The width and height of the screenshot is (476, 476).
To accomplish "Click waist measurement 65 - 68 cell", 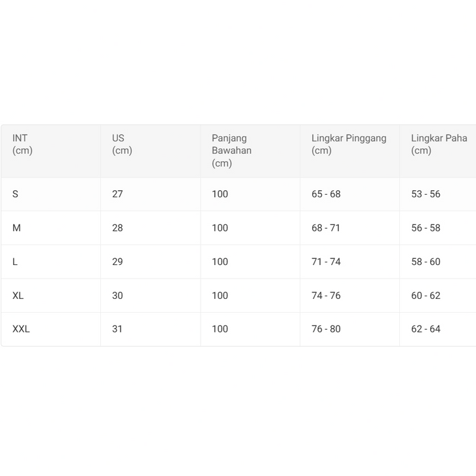I will point(326,194).
